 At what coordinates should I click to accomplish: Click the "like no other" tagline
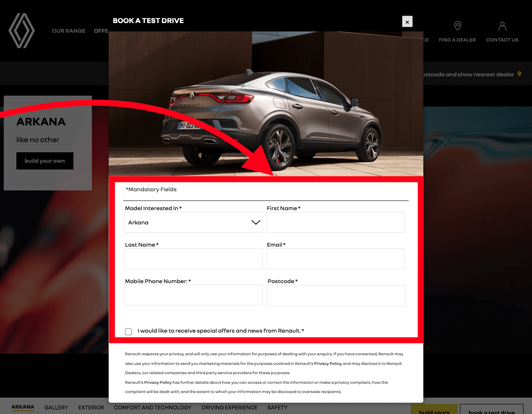tap(38, 140)
